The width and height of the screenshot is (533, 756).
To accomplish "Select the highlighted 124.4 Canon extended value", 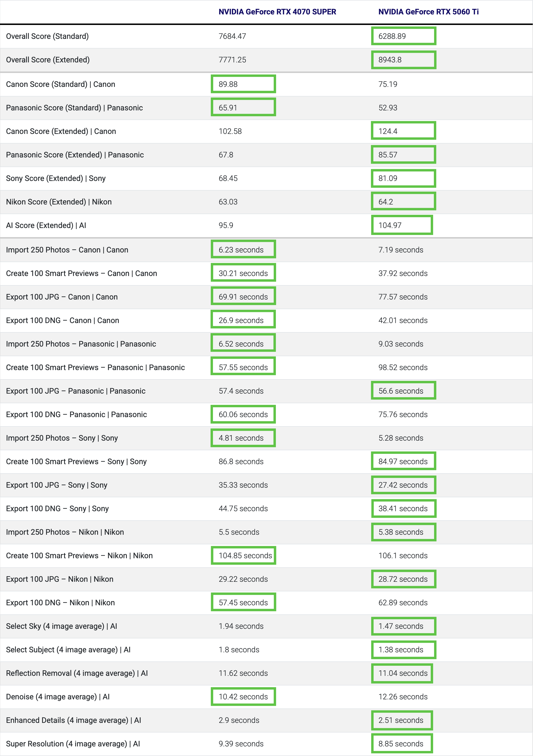I will coord(404,131).
